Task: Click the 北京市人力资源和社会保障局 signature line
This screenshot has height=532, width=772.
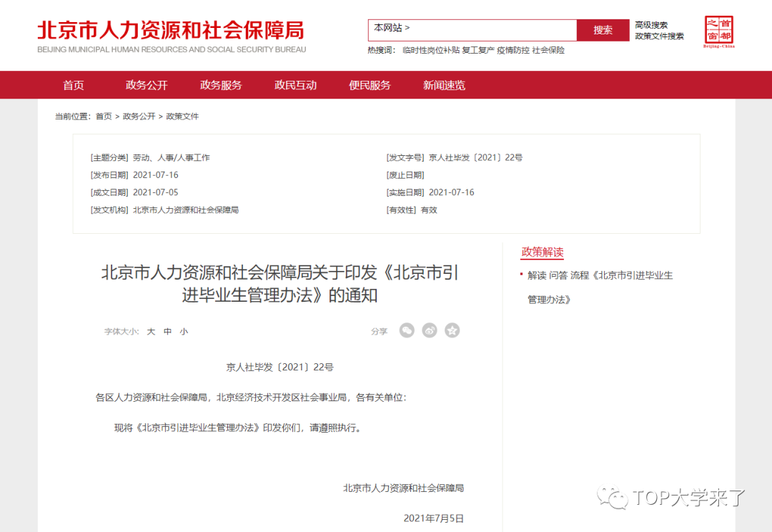Action: point(403,488)
